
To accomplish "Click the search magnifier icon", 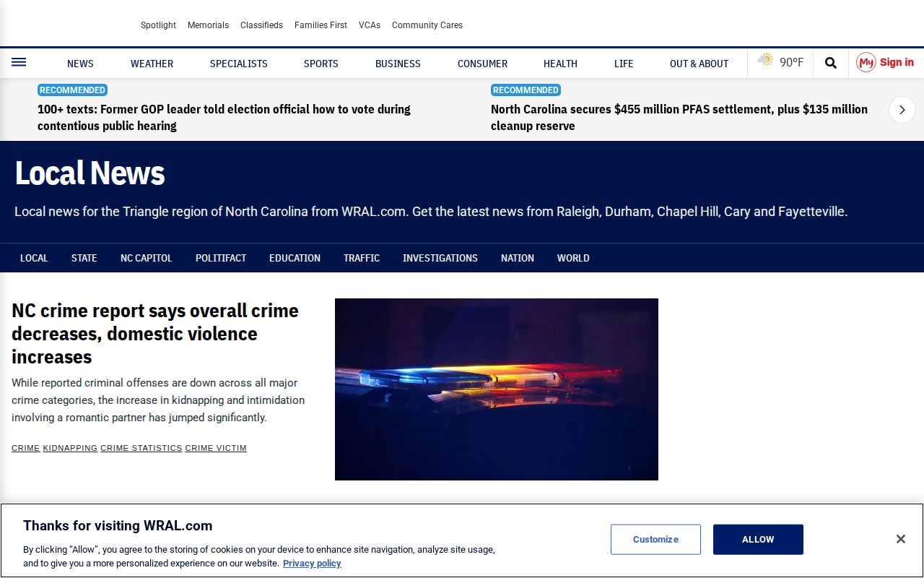I will click(831, 63).
